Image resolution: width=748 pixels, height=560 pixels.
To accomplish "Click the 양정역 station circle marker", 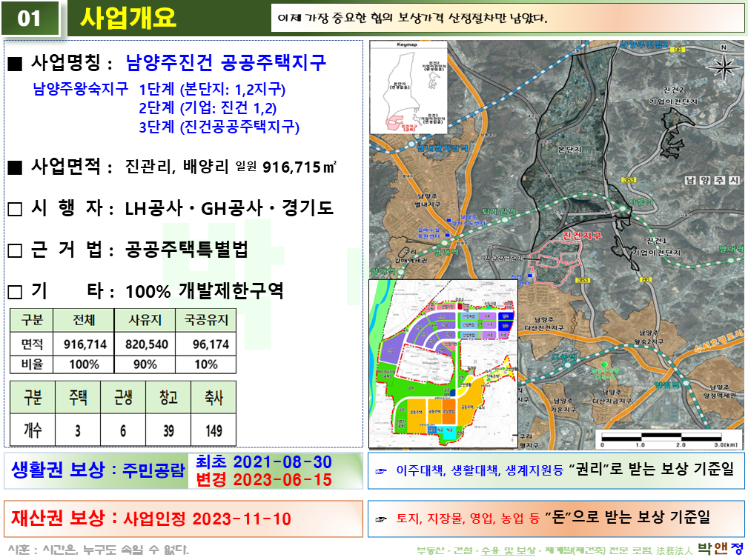I will tap(686, 383).
